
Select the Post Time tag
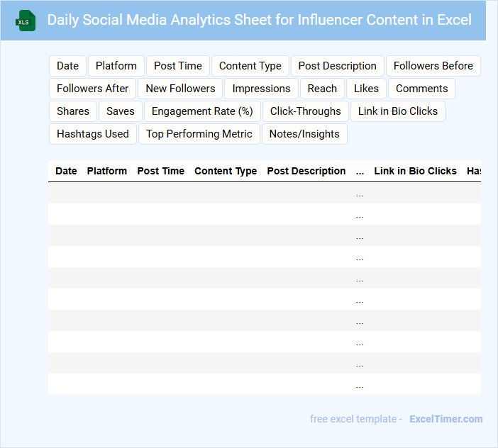click(x=178, y=66)
